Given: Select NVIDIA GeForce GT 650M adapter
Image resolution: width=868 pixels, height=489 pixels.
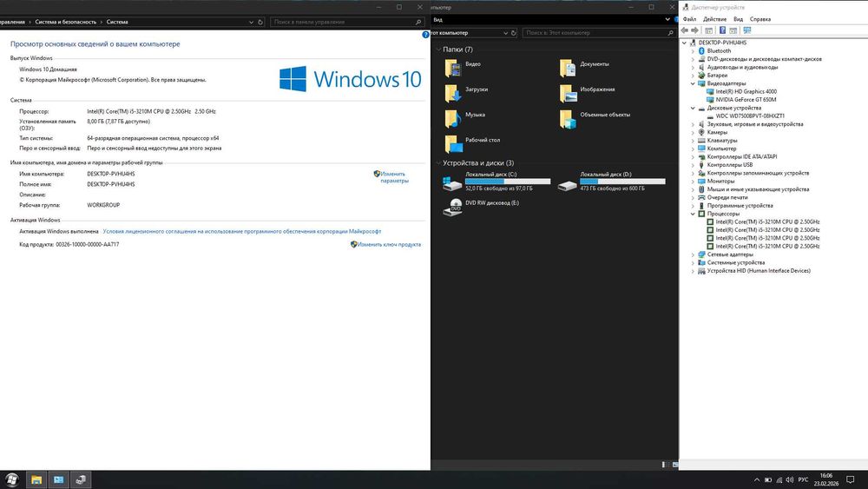Looking at the screenshot, I should pyautogui.click(x=746, y=100).
